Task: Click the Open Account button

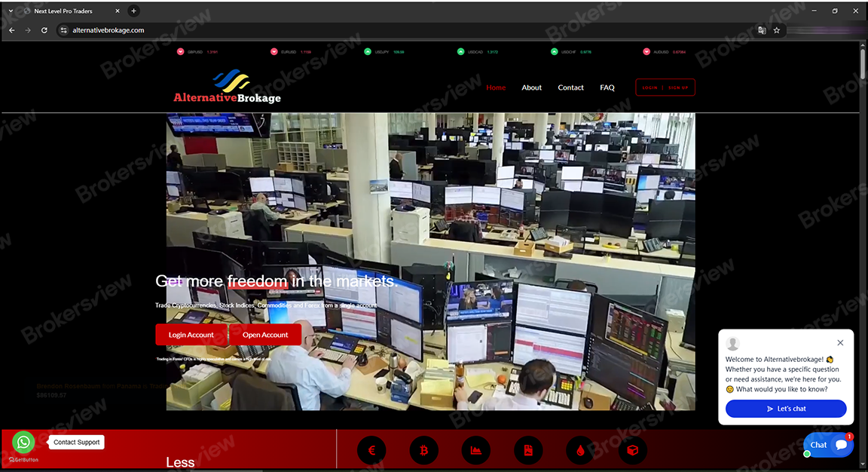Action: tap(265, 335)
